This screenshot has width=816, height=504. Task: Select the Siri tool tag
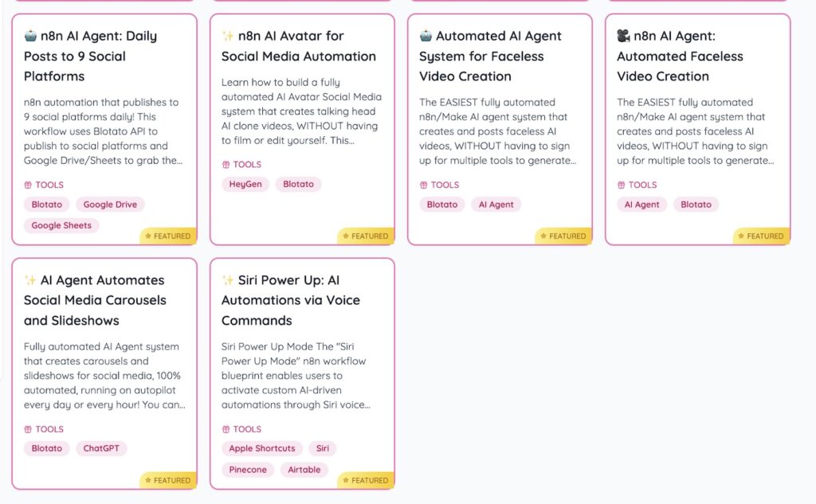[x=323, y=448]
